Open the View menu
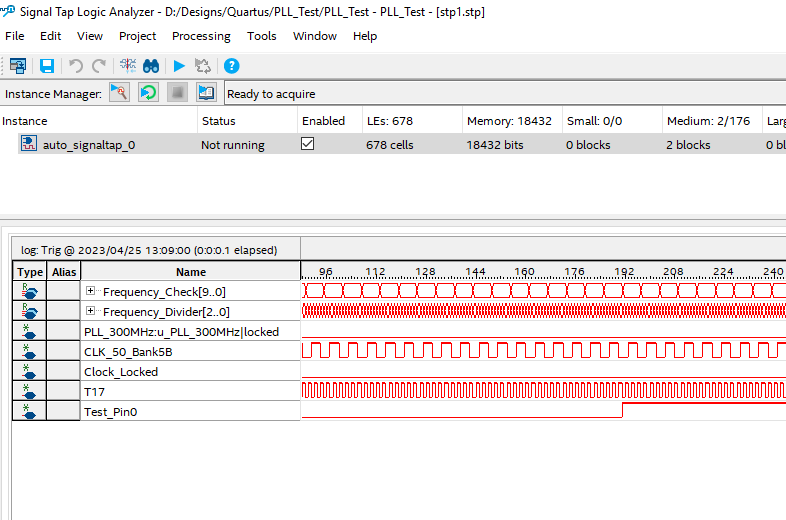The width and height of the screenshot is (786, 520). pyautogui.click(x=90, y=36)
